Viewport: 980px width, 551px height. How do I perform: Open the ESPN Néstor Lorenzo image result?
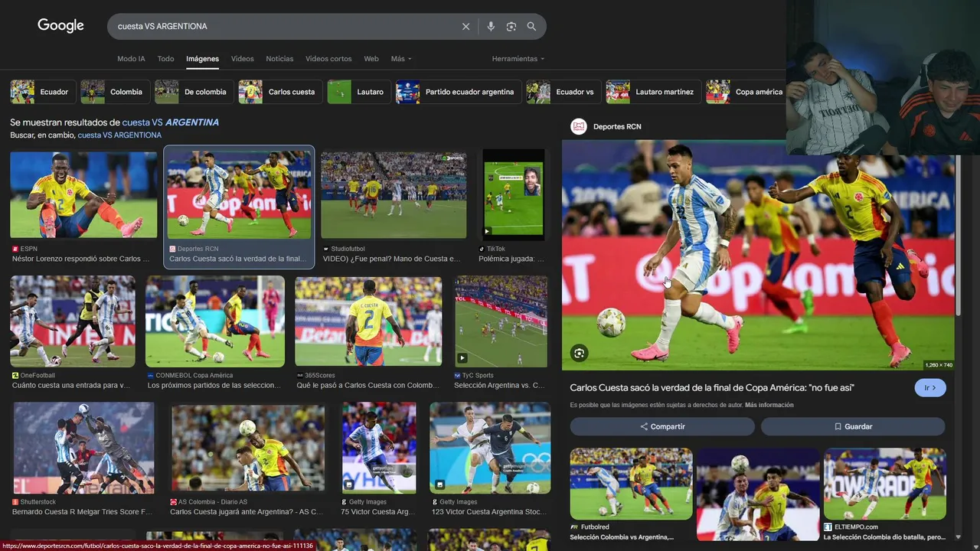(x=83, y=194)
